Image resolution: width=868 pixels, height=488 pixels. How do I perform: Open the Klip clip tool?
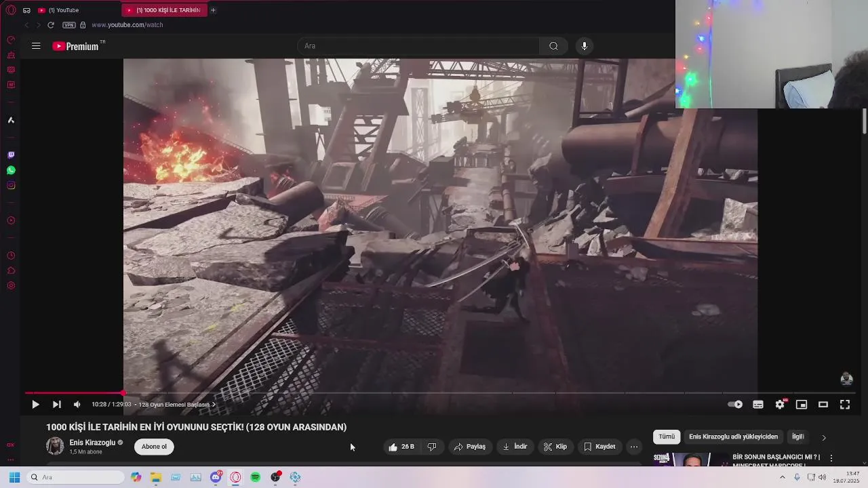(555, 447)
